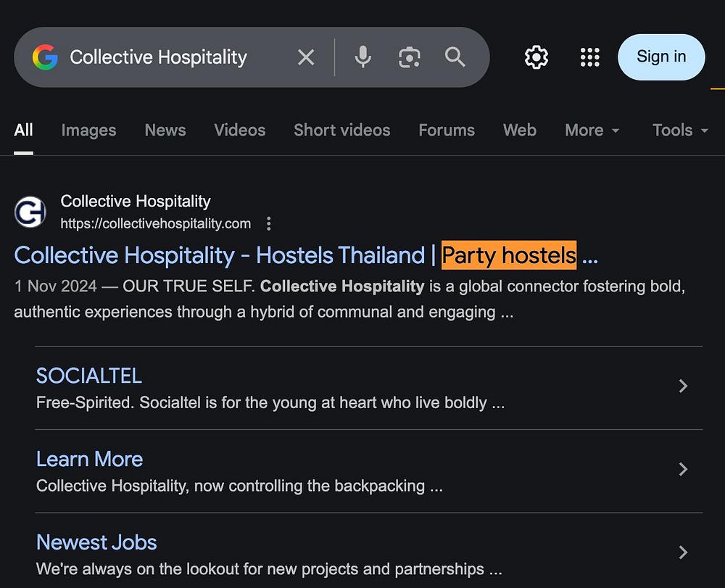Click the chevron on the Learn More row
This screenshot has height=588, width=725.
pyautogui.click(x=683, y=469)
